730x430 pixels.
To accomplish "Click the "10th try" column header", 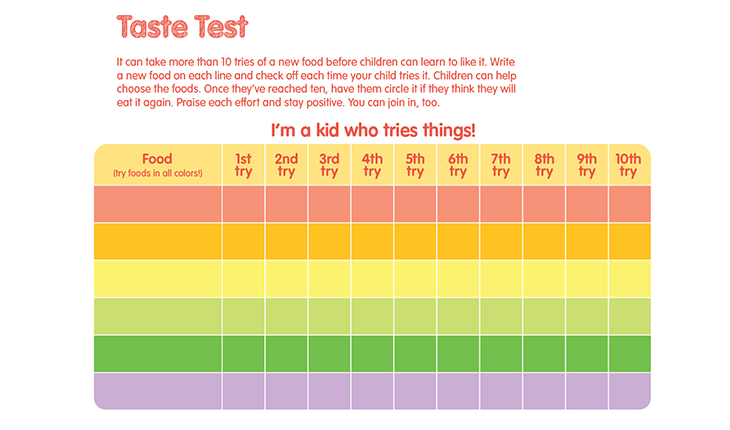I will pos(628,165).
